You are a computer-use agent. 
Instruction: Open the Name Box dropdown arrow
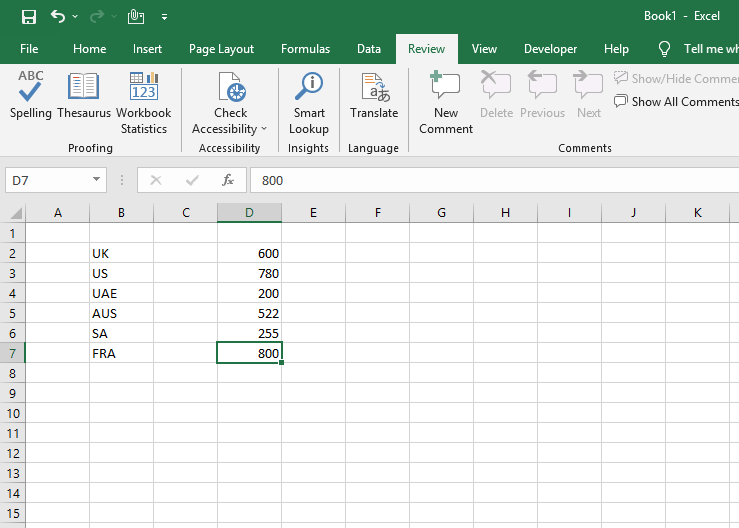click(x=96, y=180)
